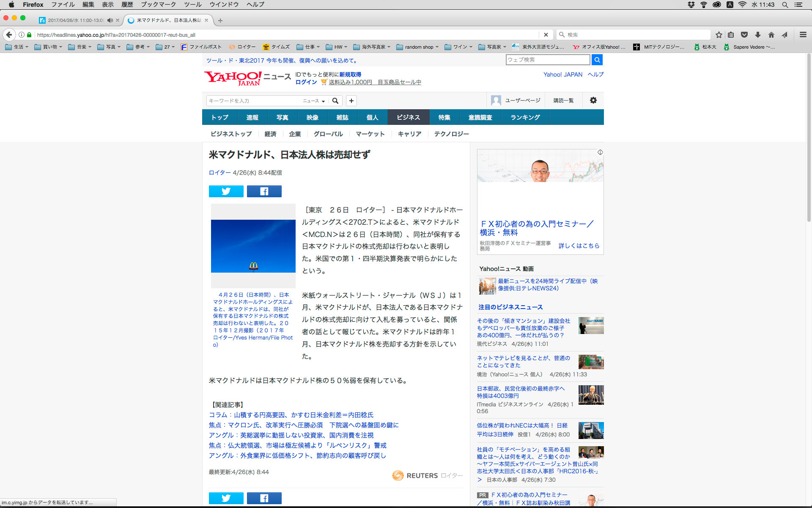812x508 pixels.
Task: Expand the ニュース search category dropdown
Action: click(x=314, y=101)
